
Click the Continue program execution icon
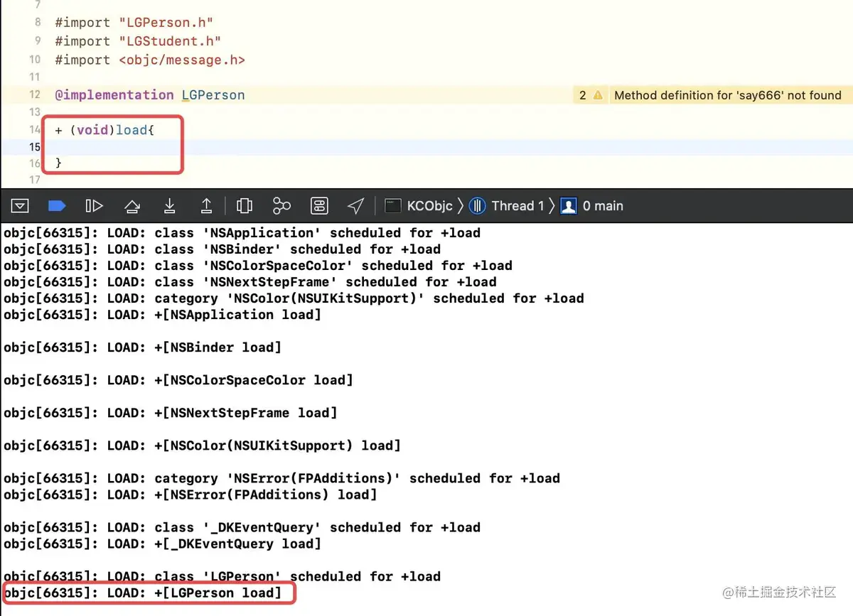point(94,206)
